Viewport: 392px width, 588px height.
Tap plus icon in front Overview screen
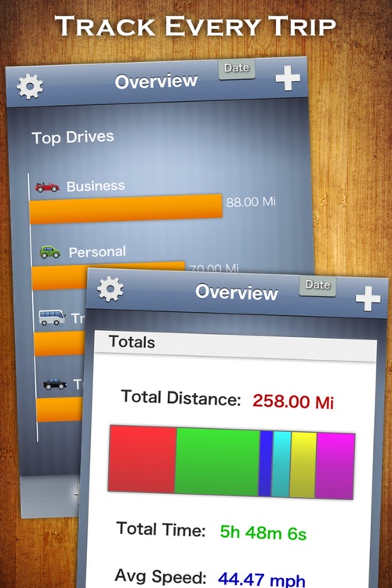tap(368, 299)
